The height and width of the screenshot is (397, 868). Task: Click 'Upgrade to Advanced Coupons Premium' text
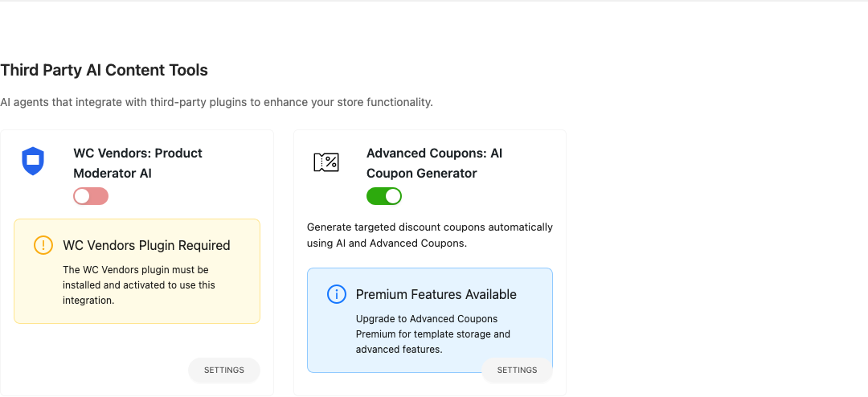[433, 334]
